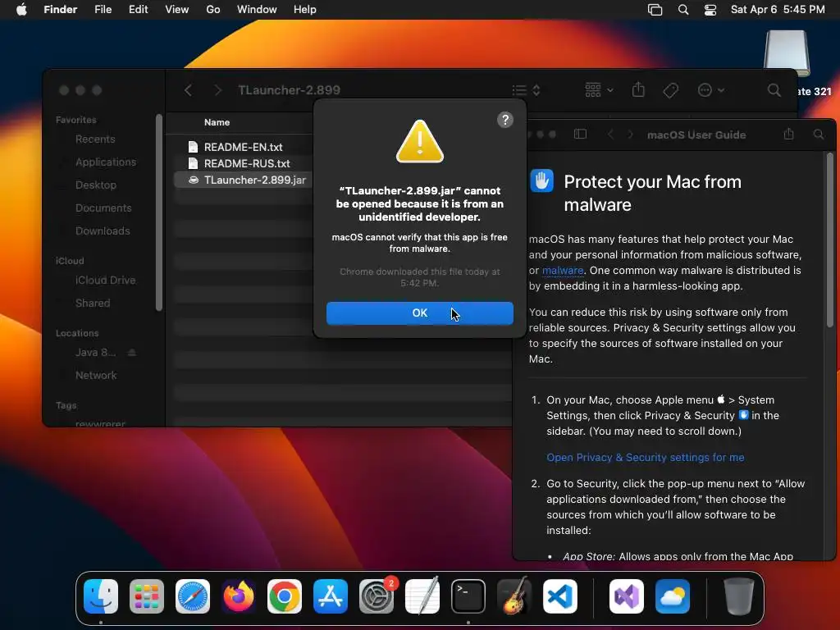Open Finder from the Dock
The width and height of the screenshot is (840, 630).
click(x=101, y=596)
